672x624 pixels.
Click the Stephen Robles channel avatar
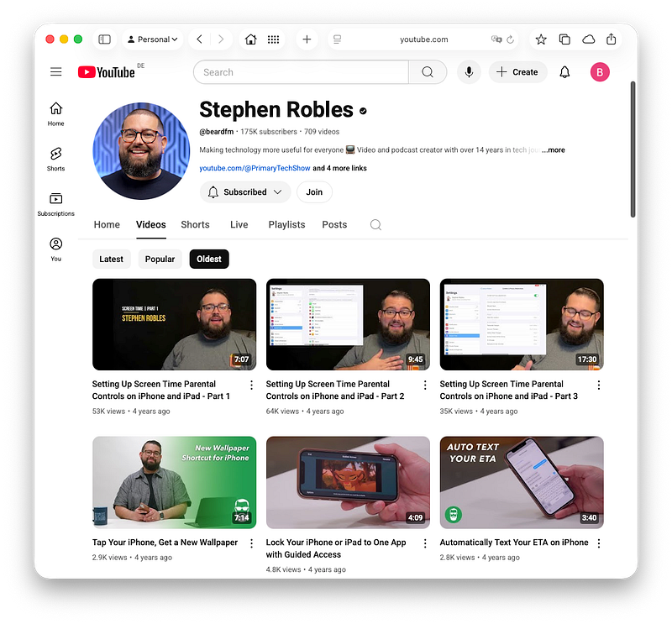point(141,151)
